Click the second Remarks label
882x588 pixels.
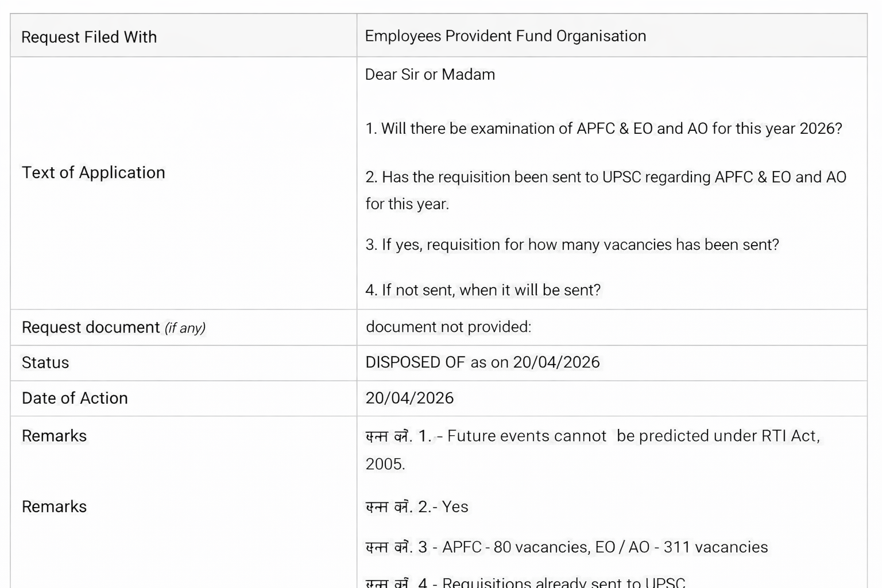(54, 506)
